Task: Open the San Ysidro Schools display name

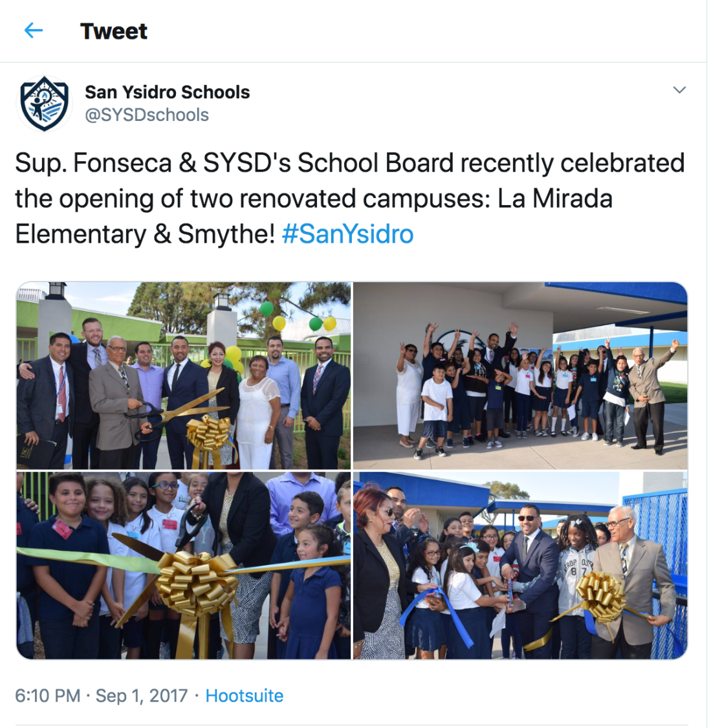Action: (x=167, y=92)
